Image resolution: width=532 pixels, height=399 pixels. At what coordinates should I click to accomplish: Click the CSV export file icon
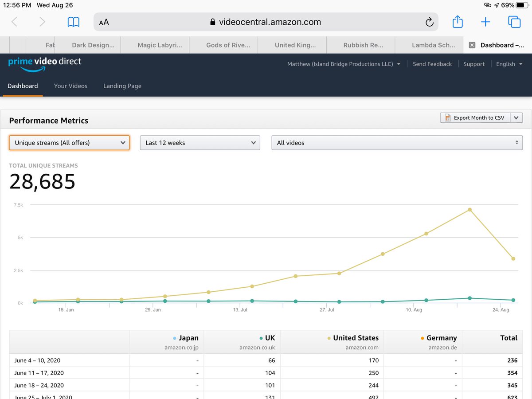click(447, 117)
